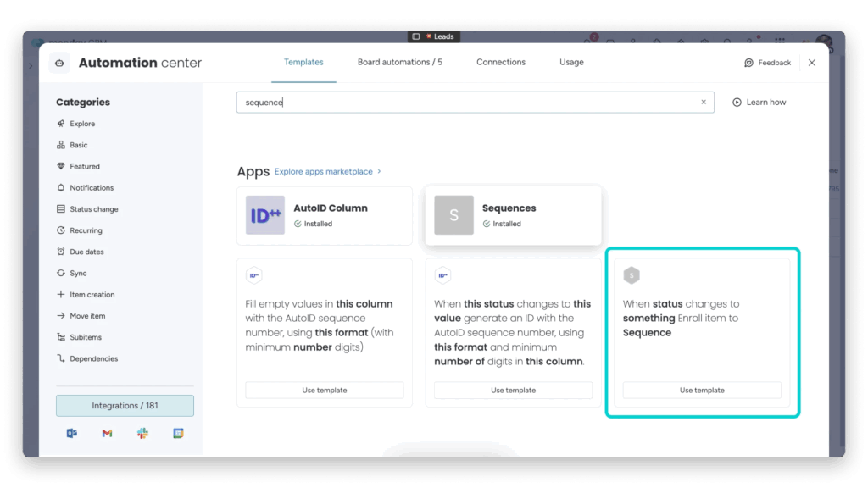Open Feedback chat icon
The image size is (868, 488).
748,63
